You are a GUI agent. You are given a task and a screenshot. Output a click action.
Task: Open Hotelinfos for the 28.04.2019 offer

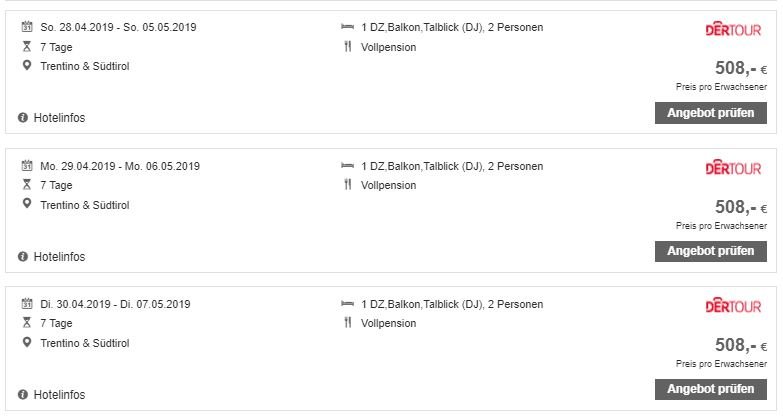[x=59, y=118]
